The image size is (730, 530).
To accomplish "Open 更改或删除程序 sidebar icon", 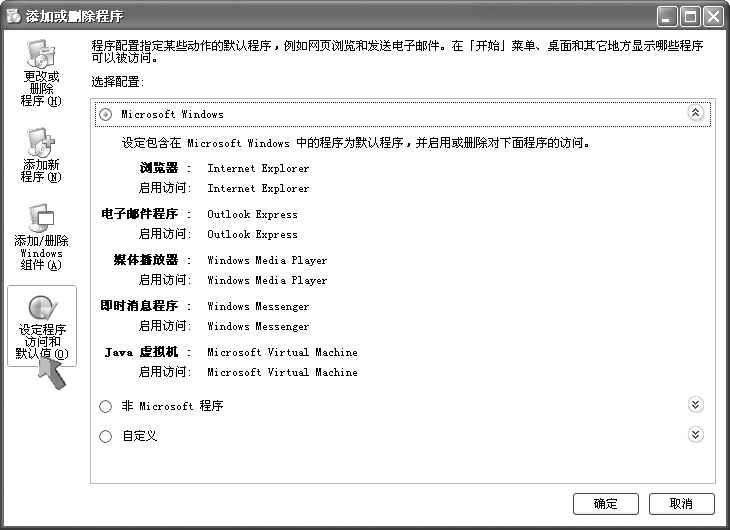I will [x=41, y=73].
